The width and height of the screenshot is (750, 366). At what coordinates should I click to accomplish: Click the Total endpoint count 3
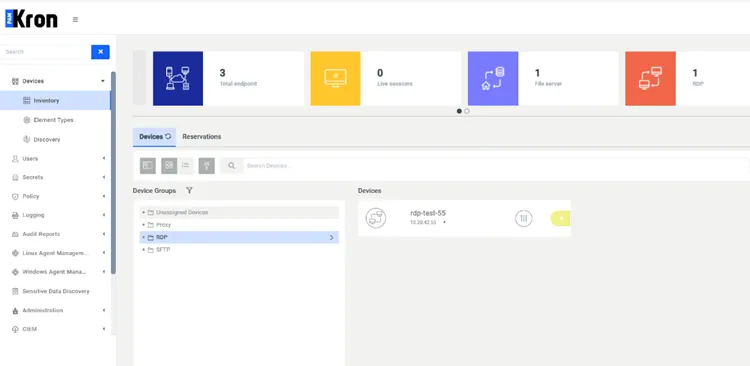point(222,73)
